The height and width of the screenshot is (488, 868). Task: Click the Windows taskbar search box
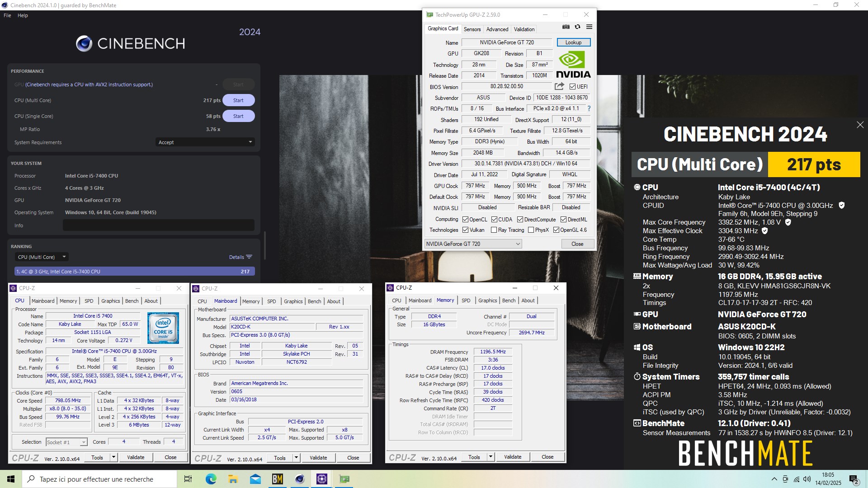[x=99, y=479]
